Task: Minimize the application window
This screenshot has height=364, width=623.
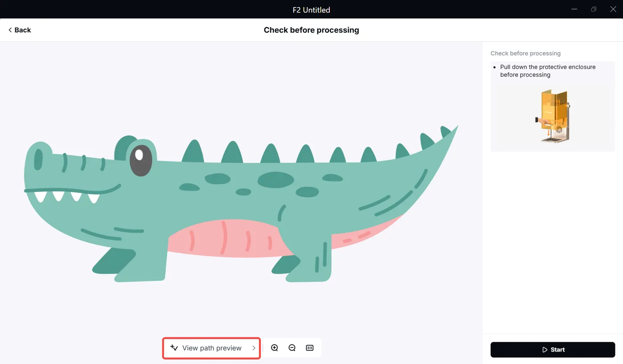Action: (x=574, y=9)
